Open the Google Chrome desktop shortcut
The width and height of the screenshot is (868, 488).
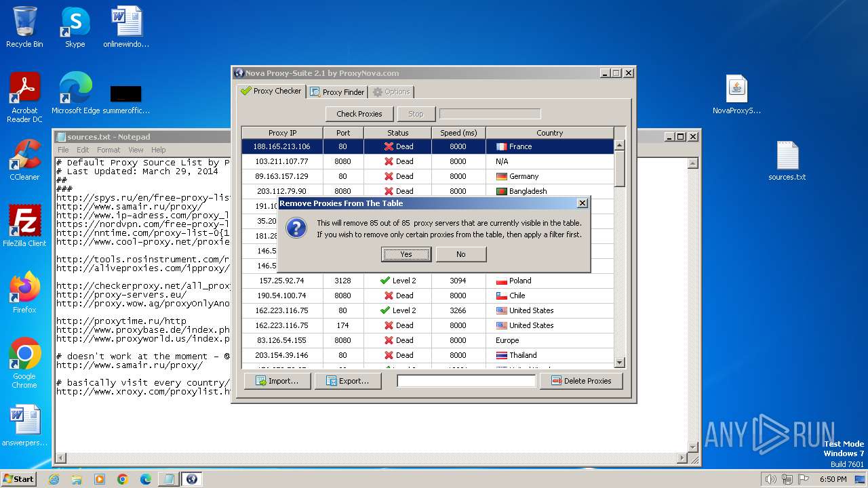[x=24, y=363]
